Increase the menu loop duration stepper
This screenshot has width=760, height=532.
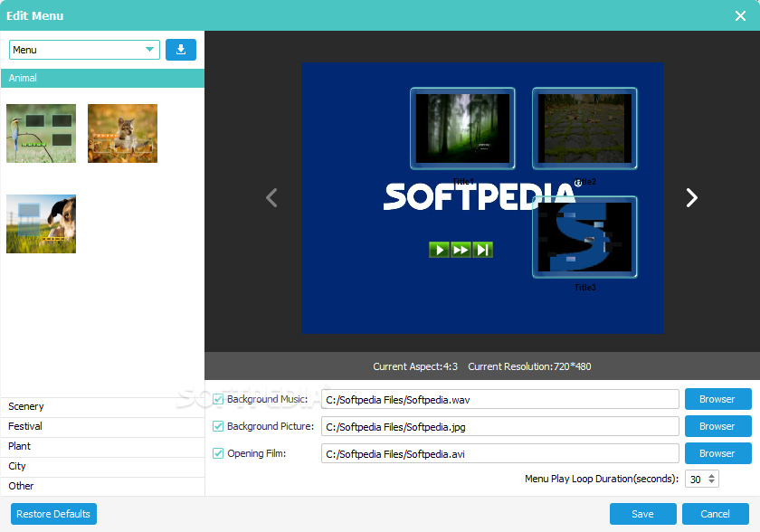click(x=711, y=476)
